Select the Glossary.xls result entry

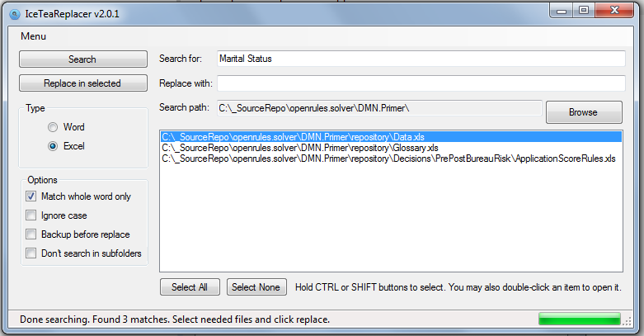click(300, 148)
